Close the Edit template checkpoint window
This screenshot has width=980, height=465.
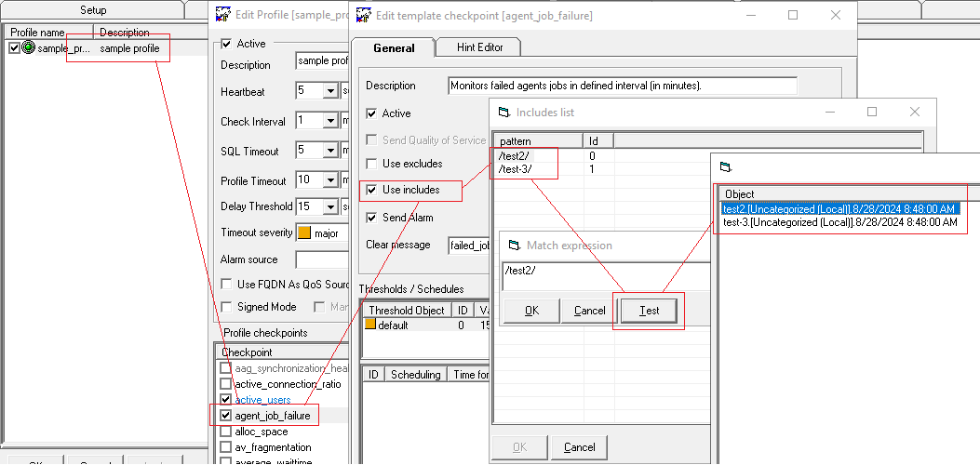coord(836,16)
